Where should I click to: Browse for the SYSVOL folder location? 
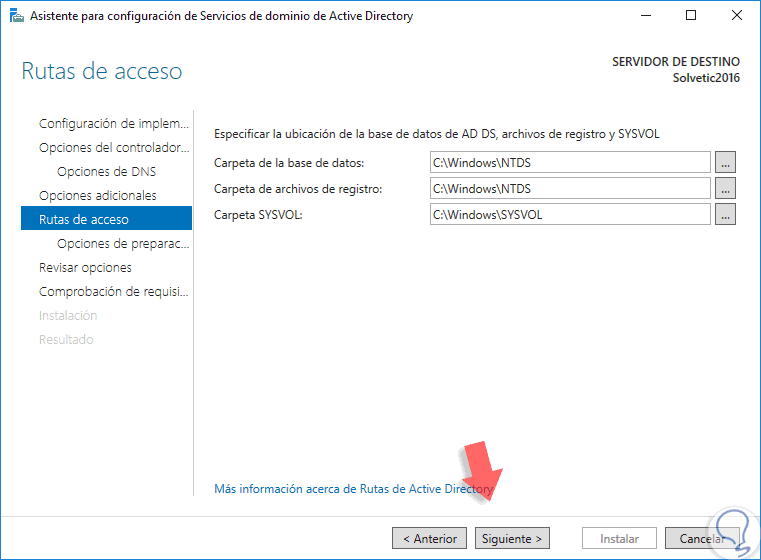725,214
